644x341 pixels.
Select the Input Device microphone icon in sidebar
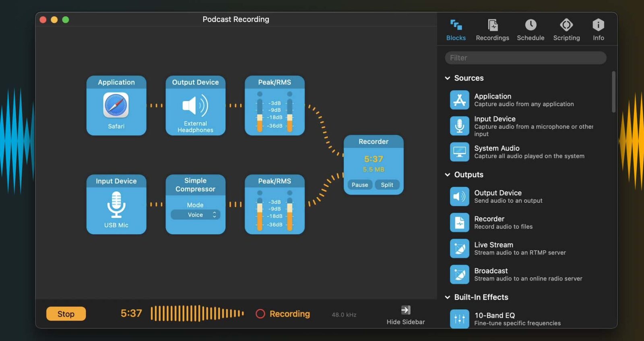pyautogui.click(x=459, y=126)
